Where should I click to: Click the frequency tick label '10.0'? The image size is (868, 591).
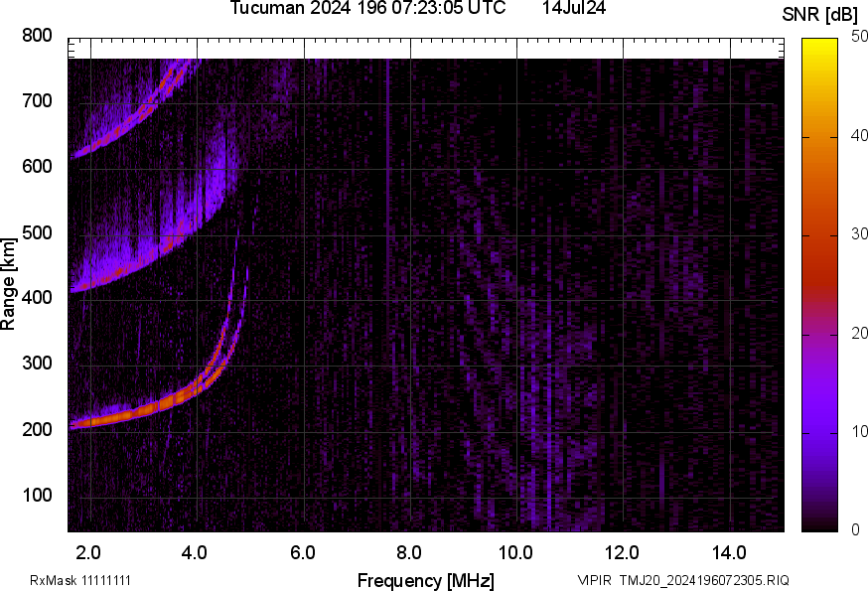pyautogui.click(x=515, y=553)
